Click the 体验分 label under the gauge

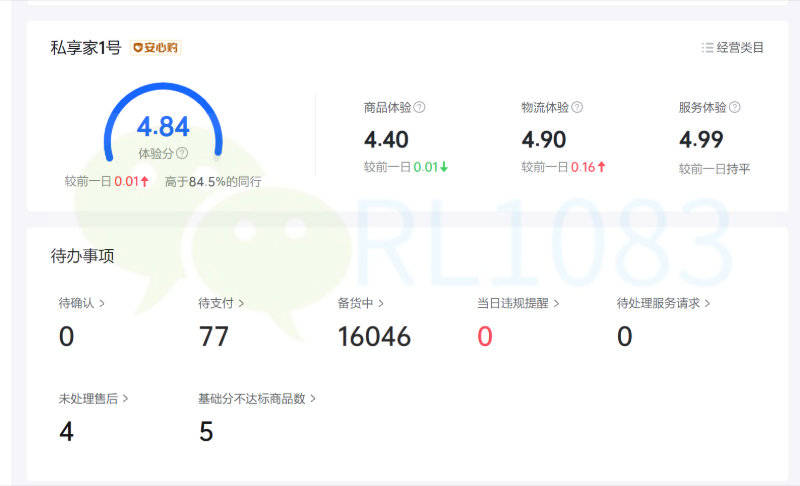(x=156, y=153)
